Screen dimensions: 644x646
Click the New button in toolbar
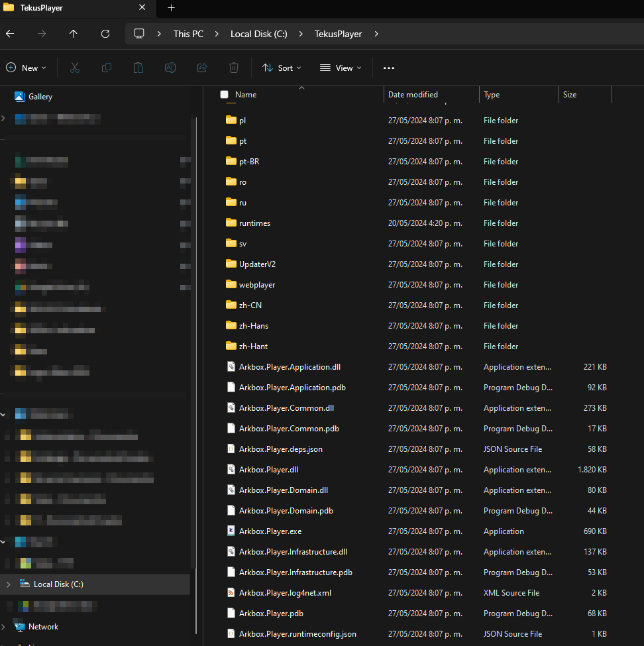click(x=26, y=68)
